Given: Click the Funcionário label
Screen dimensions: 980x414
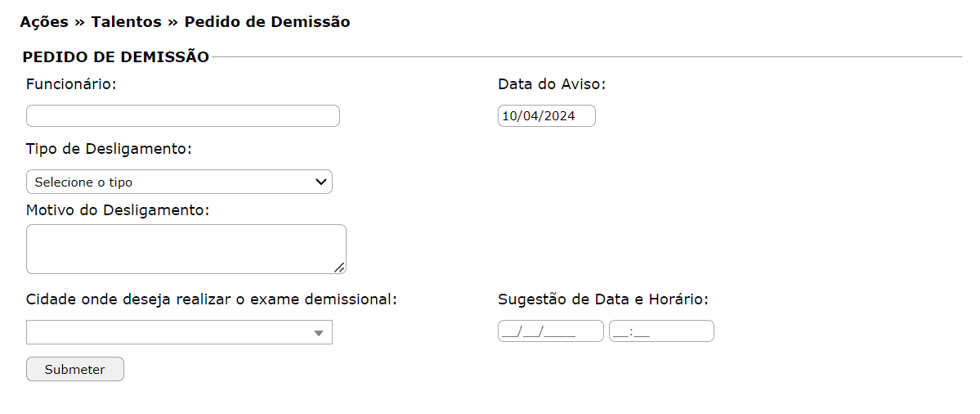Looking at the screenshot, I should pyautogui.click(x=72, y=84).
